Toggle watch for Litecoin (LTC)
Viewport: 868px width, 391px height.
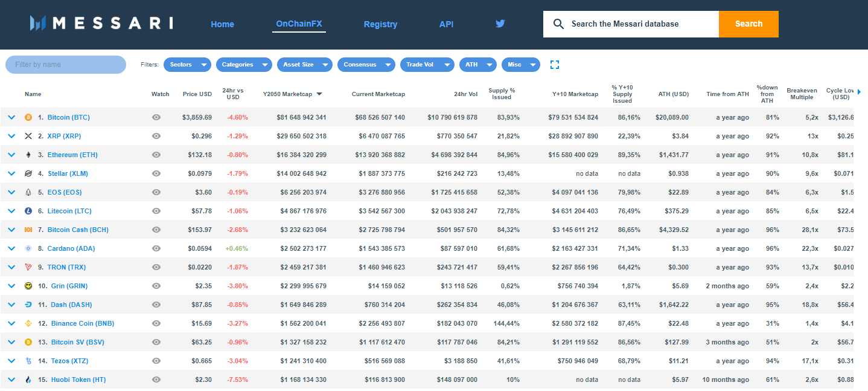[x=156, y=211]
